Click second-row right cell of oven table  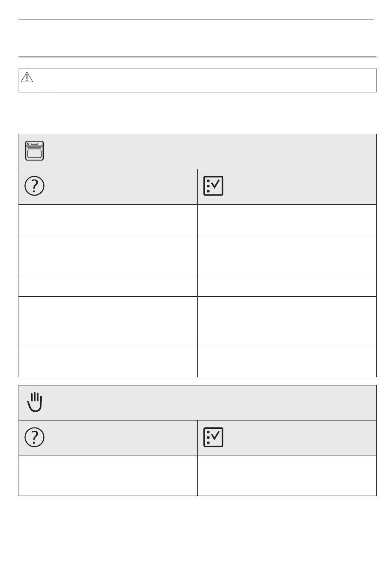pyautogui.click(x=287, y=255)
